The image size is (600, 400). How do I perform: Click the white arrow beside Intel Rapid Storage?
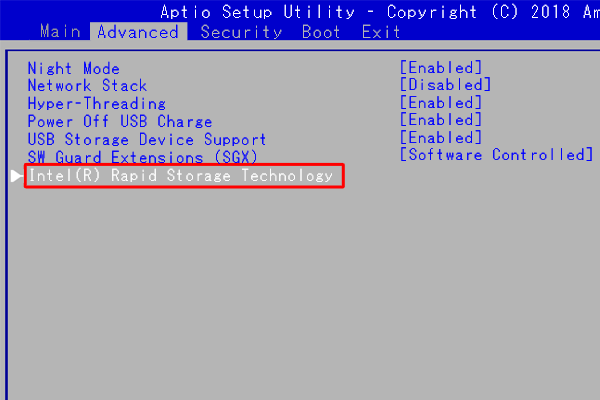[x=16, y=176]
